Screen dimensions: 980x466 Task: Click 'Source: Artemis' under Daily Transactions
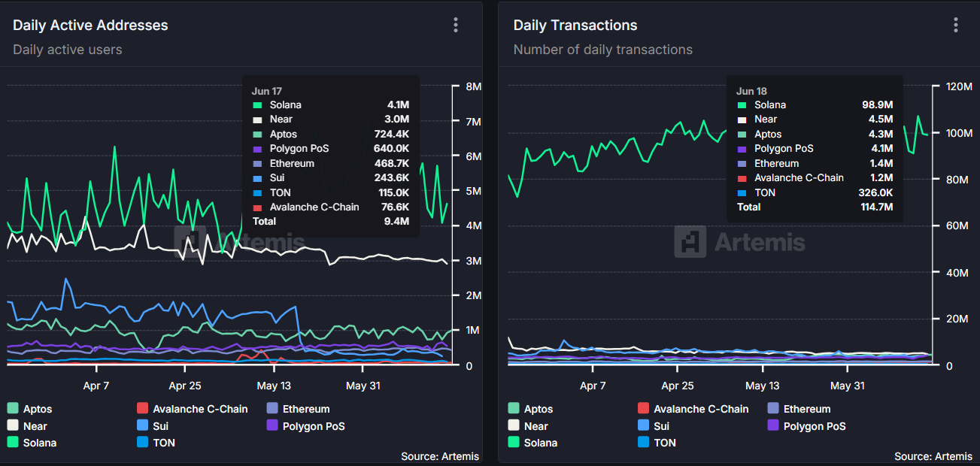[933, 456]
